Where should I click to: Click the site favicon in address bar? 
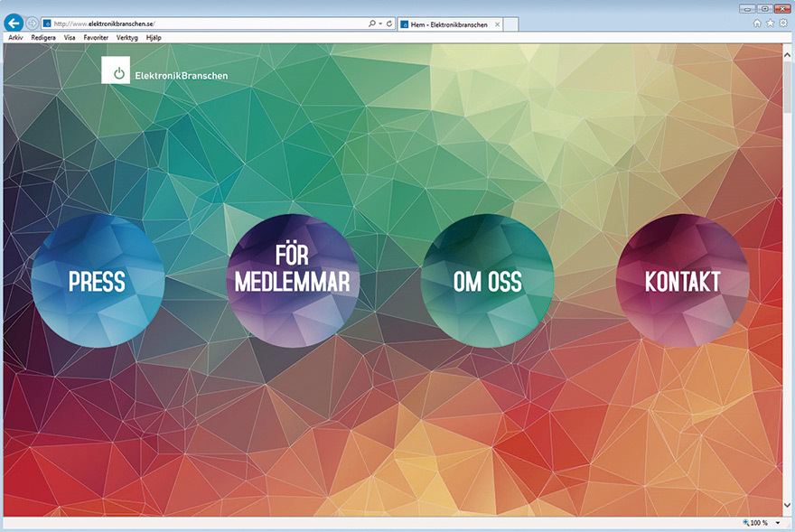[x=47, y=23]
